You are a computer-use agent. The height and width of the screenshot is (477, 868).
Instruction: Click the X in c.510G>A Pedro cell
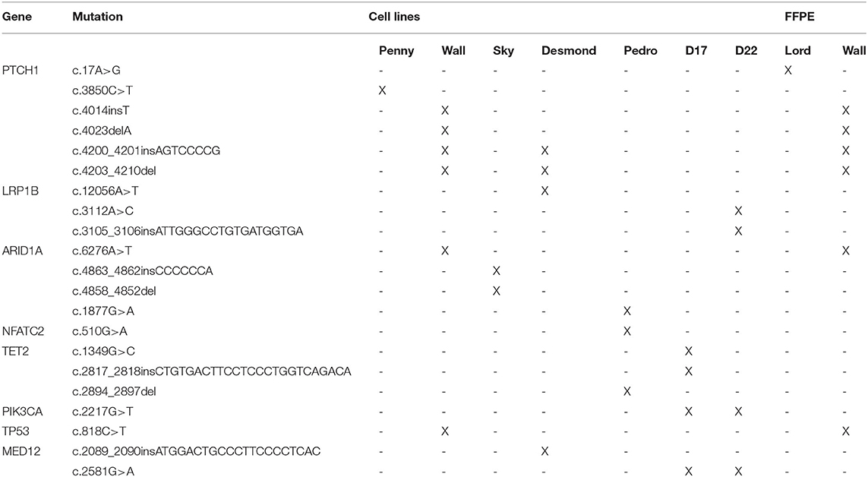(x=627, y=331)
